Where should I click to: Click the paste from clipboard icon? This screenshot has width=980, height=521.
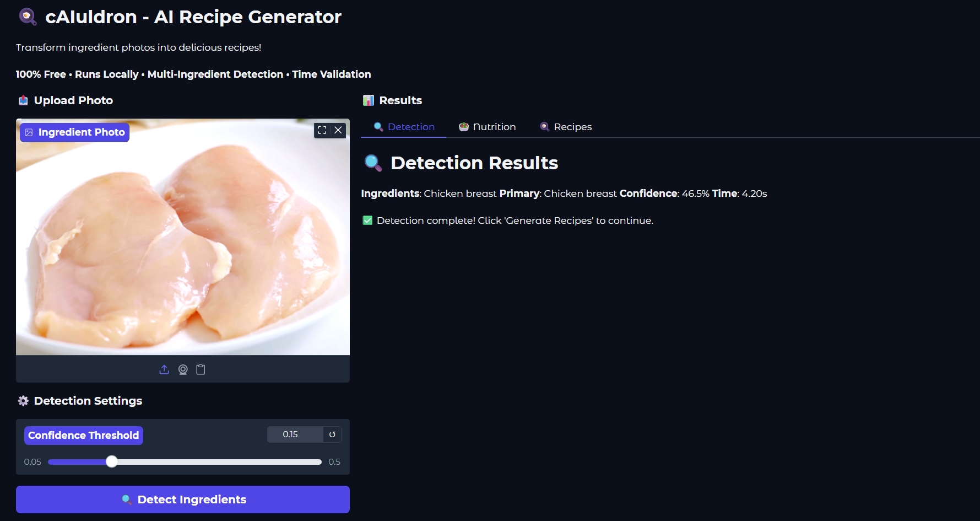point(201,369)
